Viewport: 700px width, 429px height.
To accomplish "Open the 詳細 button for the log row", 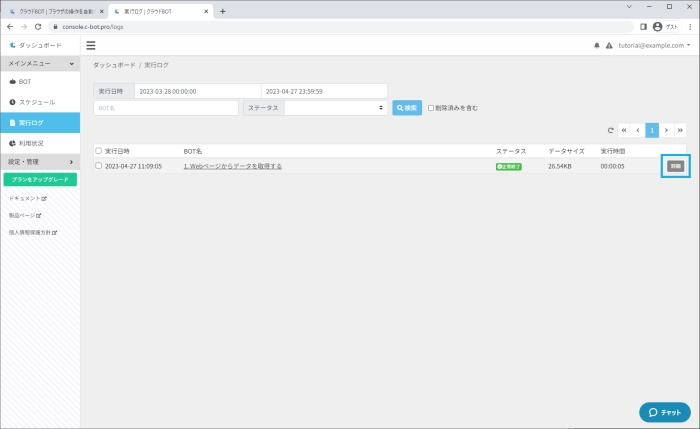I will [676, 166].
